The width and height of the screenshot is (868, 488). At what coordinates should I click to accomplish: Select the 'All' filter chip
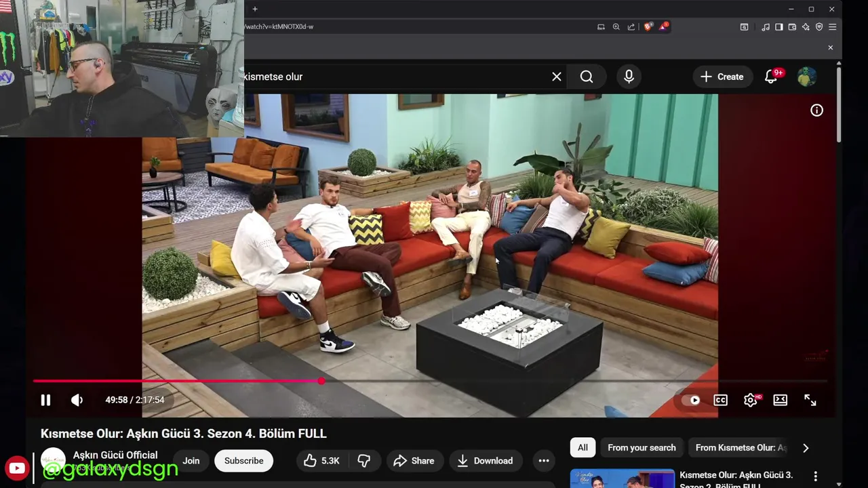[x=583, y=447]
